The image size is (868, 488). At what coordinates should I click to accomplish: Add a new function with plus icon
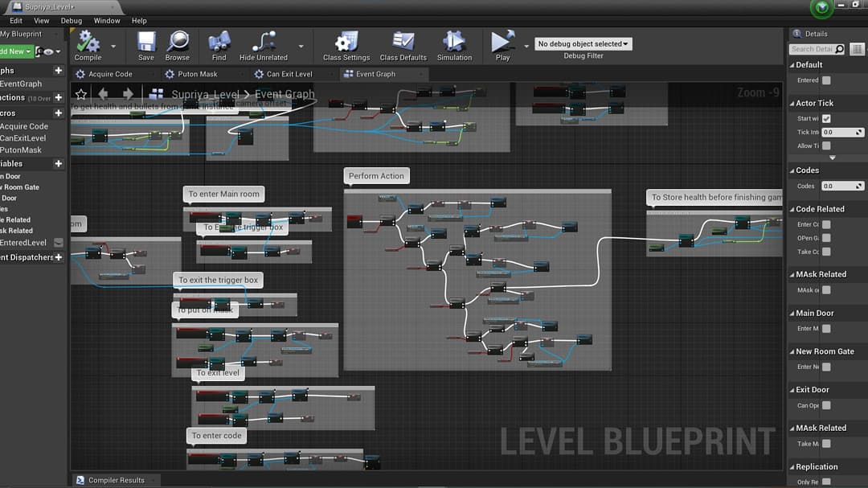click(x=58, y=97)
